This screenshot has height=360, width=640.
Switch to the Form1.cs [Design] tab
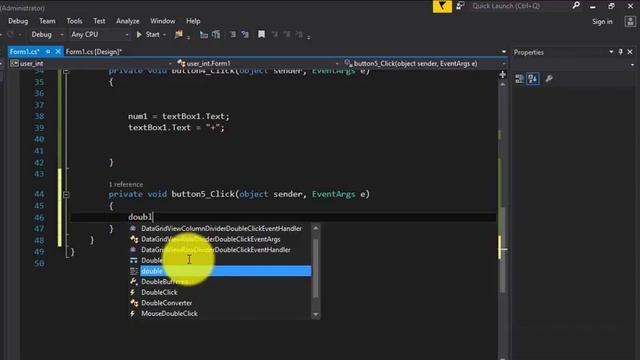point(94,52)
